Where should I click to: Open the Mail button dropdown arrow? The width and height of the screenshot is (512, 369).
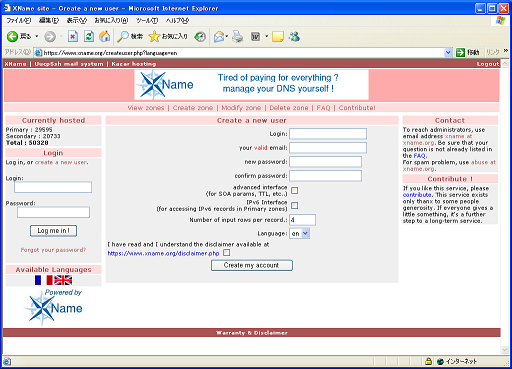tap(227, 36)
